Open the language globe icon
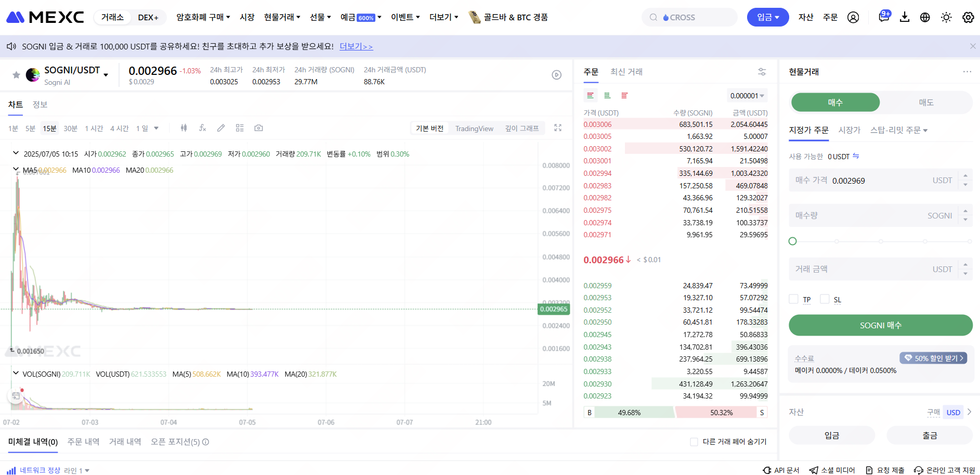 pos(925,17)
